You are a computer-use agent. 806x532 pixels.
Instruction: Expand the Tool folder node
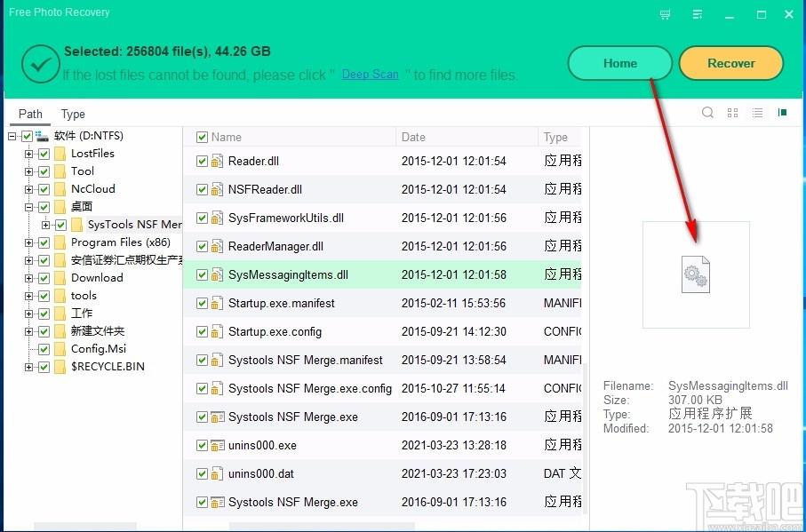coord(28,171)
